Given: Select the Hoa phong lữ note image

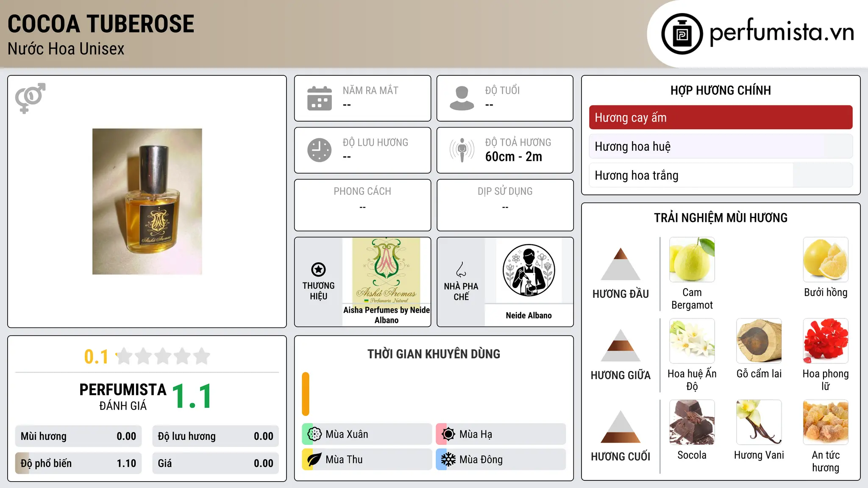Looking at the screenshot, I should click(826, 341).
